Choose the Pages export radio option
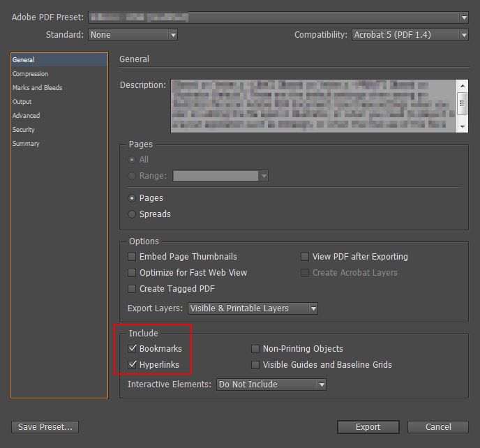The width and height of the screenshot is (480, 448). (x=132, y=198)
